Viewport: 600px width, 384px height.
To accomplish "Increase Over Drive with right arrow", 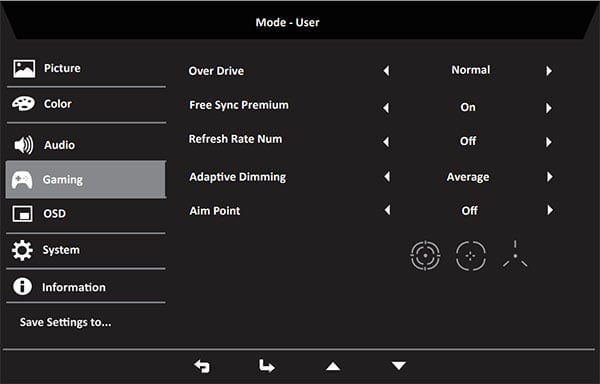I will pyautogui.click(x=549, y=71).
